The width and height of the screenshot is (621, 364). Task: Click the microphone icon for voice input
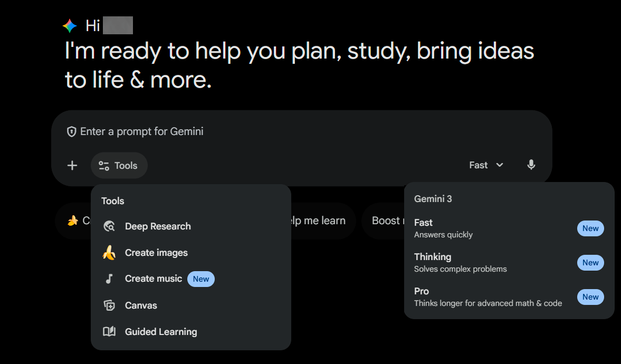531,165
